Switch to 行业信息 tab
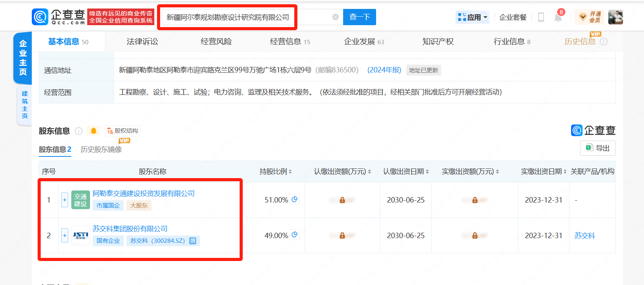 pos(512,41)
